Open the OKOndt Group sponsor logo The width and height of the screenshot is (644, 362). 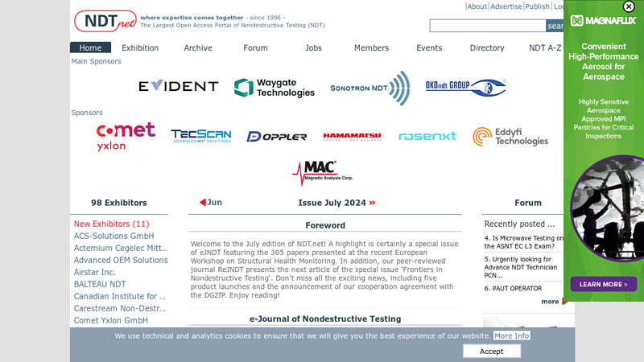[466, 87]
